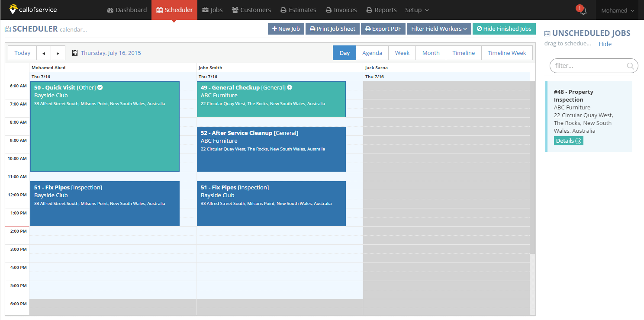Click completed checkmark on Quick Visit job
Image resolution: width=644 pixels, height=320 pixels.
(x=100, y=87)
